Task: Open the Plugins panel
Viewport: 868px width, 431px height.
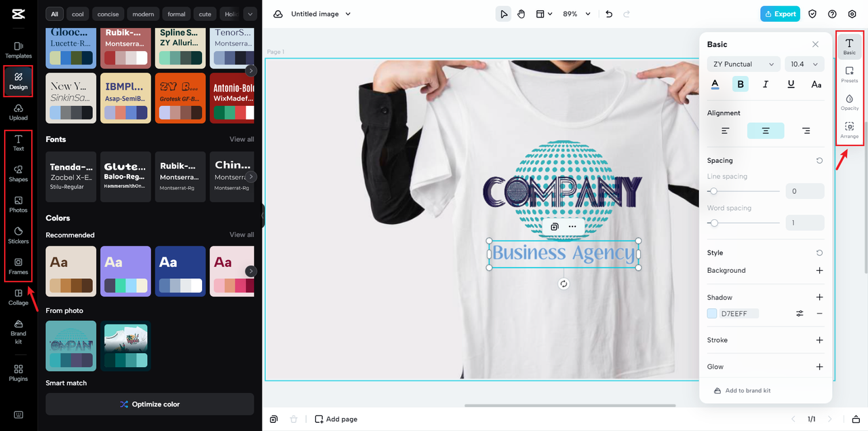Action: 18,373
